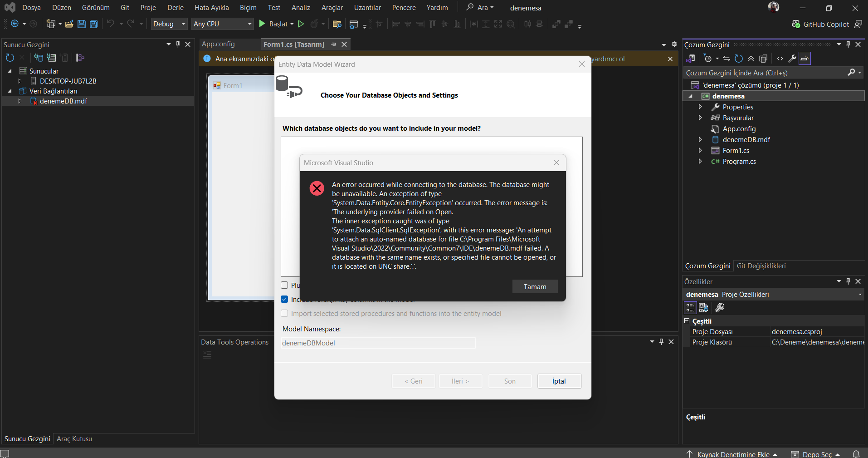
Task: Expand the denemeDB.mdf node in Sunucu Gezgini
Action: click(20, 101)
